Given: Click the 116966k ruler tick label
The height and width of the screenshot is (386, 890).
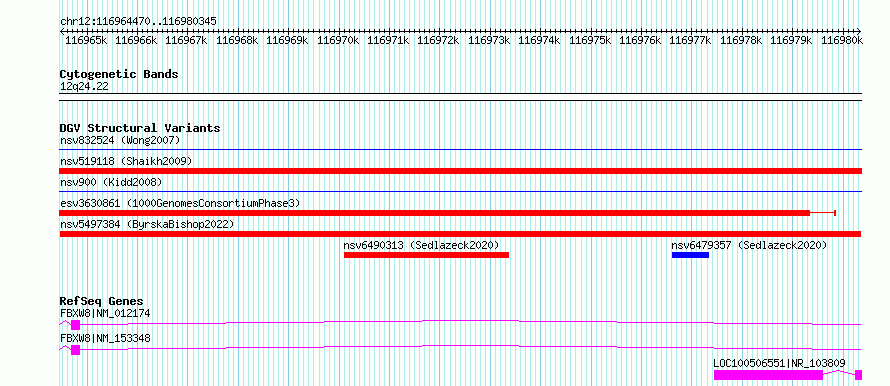Looking at the screenshot, I should pyautogui.click(x=136, y=40).
